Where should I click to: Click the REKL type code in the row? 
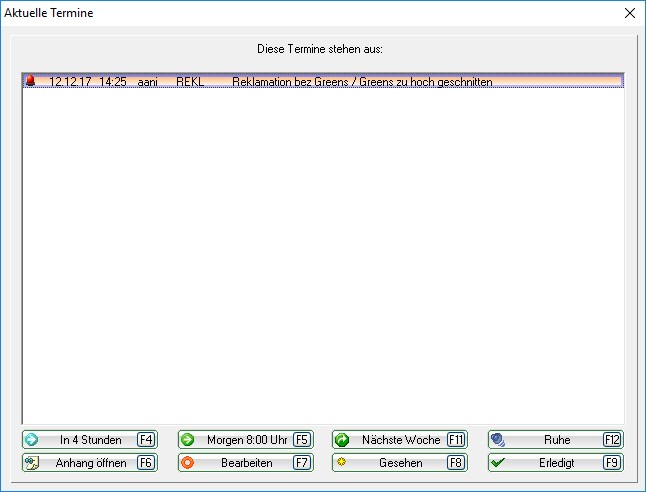[x=189, y=82]
